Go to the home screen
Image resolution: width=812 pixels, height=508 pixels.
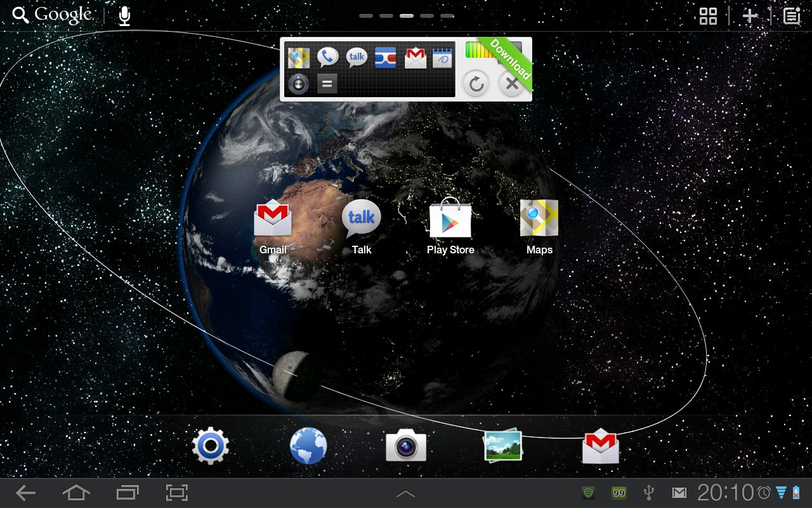(76, 493)
